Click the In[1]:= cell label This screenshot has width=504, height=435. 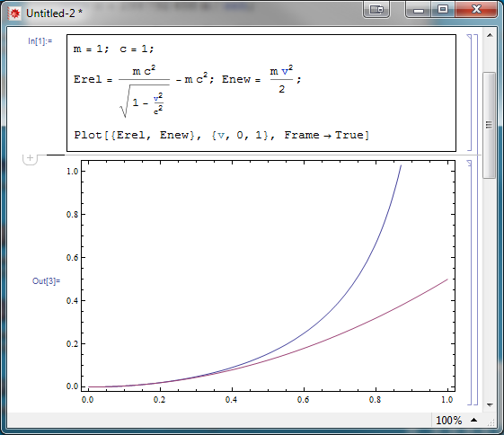40,41
